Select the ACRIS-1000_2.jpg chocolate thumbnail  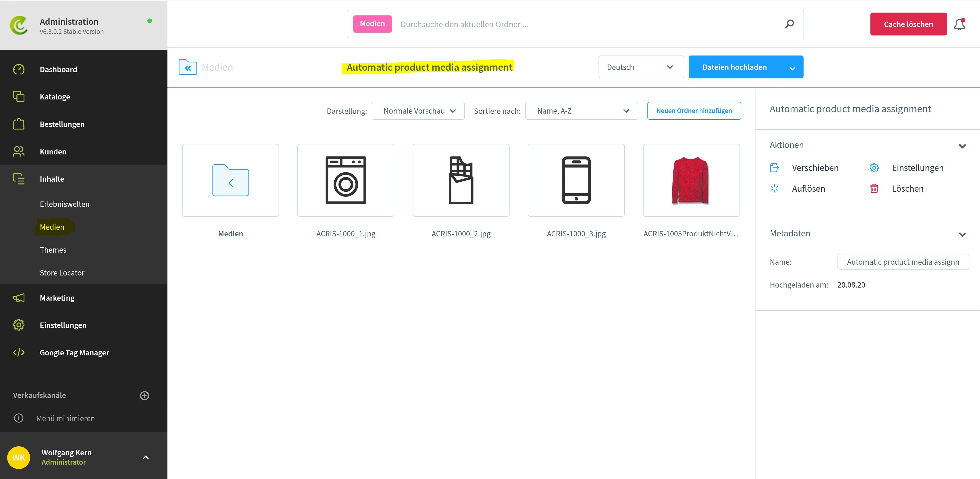coord(461,180)
